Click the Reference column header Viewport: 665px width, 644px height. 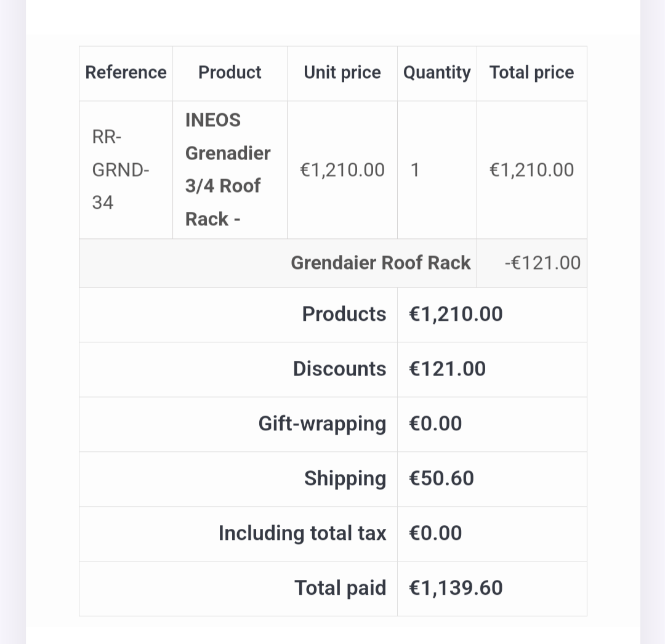tap(126, 73)
